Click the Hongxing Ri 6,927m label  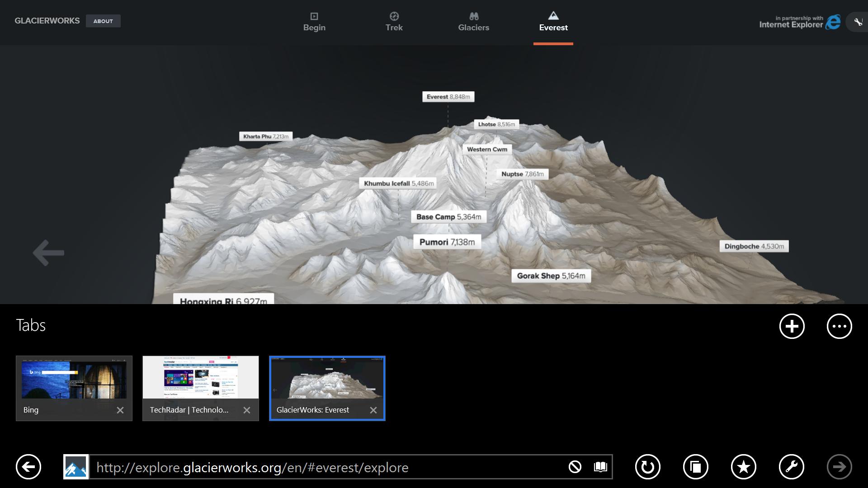tap(223, 299)
